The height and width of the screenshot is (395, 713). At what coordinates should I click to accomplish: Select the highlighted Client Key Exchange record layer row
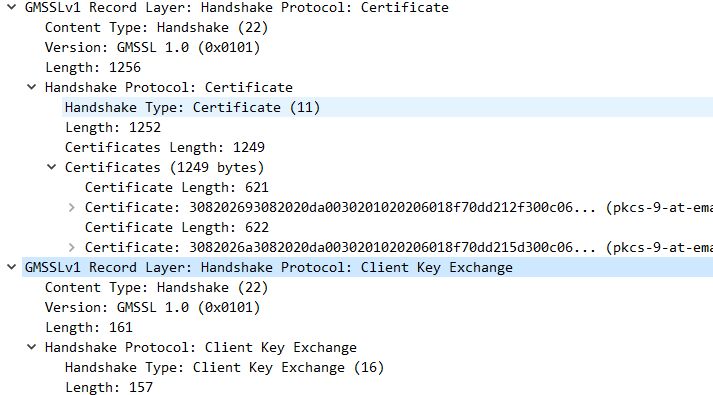[x=367, y=267]
